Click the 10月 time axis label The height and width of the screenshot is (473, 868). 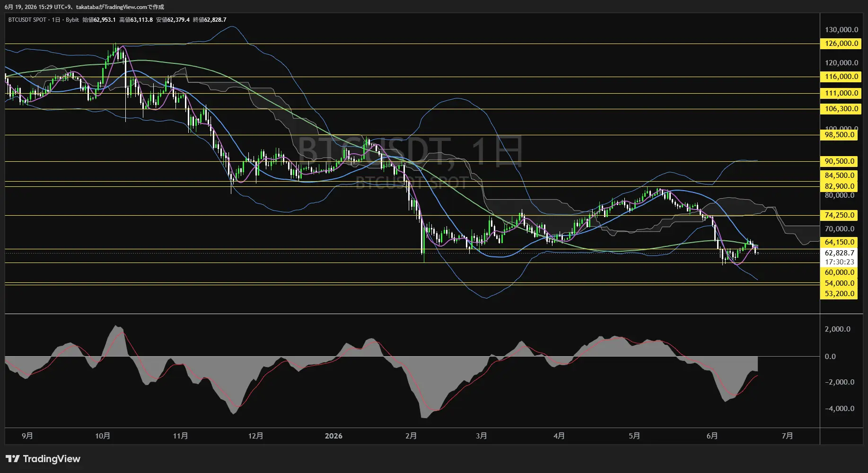pyautogui.click(x=103, y=436)
